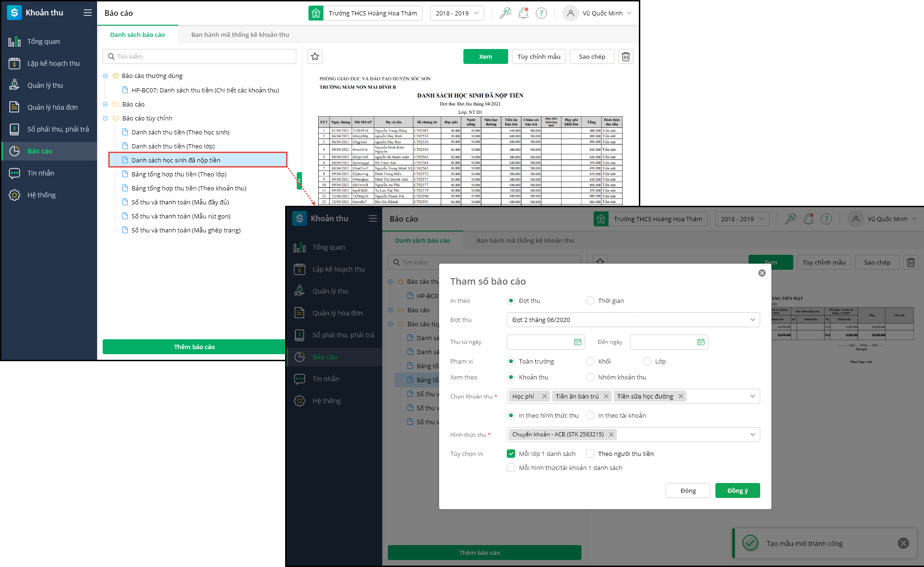Check the Theo người thu tiền checkbox
Viewport: 924px width, 567px height.
click(x=590, y=454)
